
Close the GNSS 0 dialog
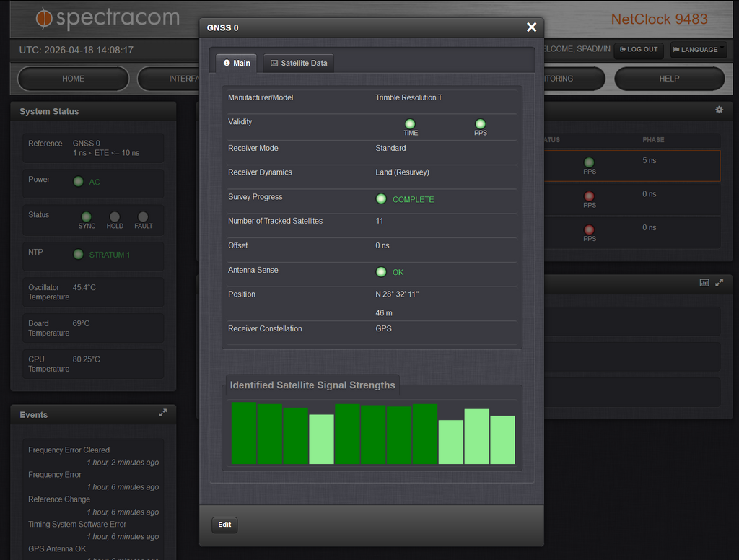point(531,27)
